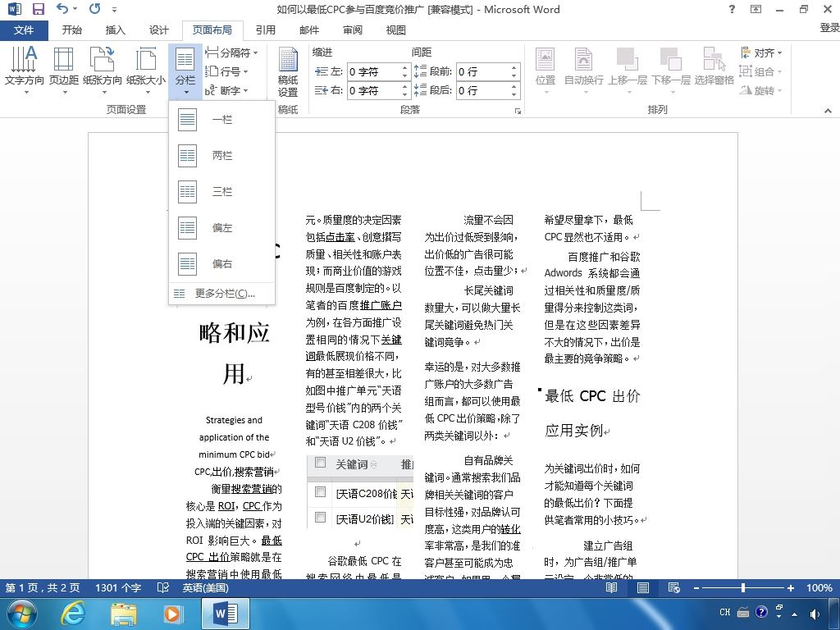The width and height of the screenshot is (840, 630).
Task: Switch to print layout view icon
Action: click(x=643, y=587)
